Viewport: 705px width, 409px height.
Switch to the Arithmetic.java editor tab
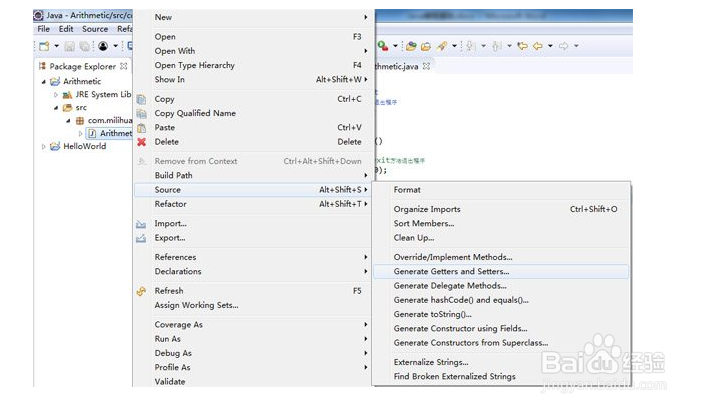point(397,67)
